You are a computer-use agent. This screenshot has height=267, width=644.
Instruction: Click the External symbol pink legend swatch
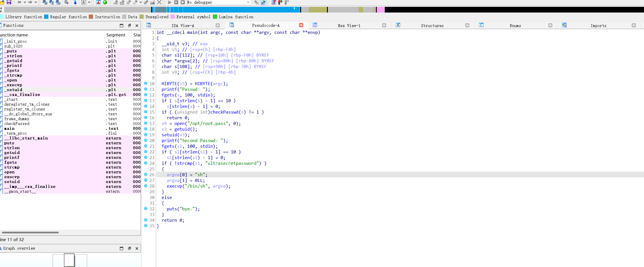[x=172, y=17]
